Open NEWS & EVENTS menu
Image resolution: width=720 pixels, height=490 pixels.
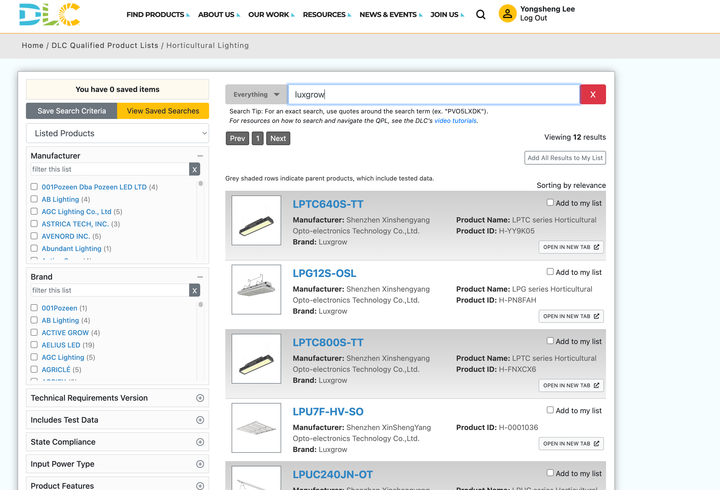pos(390,15)
